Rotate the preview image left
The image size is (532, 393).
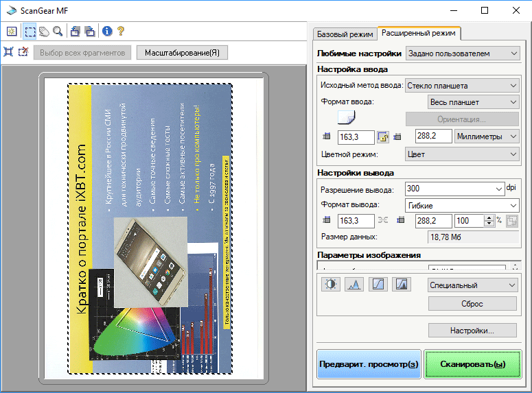76,31
